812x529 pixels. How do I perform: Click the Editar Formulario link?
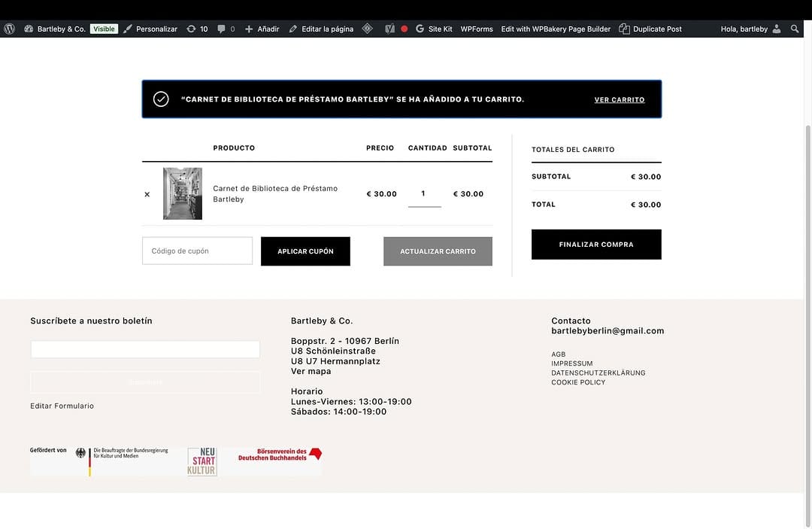62,406
